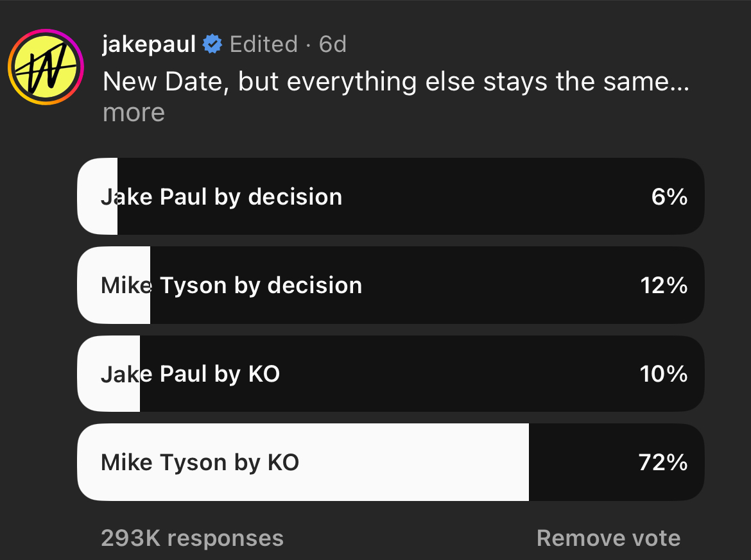Click the 6d timestamp

click(332, 44)
